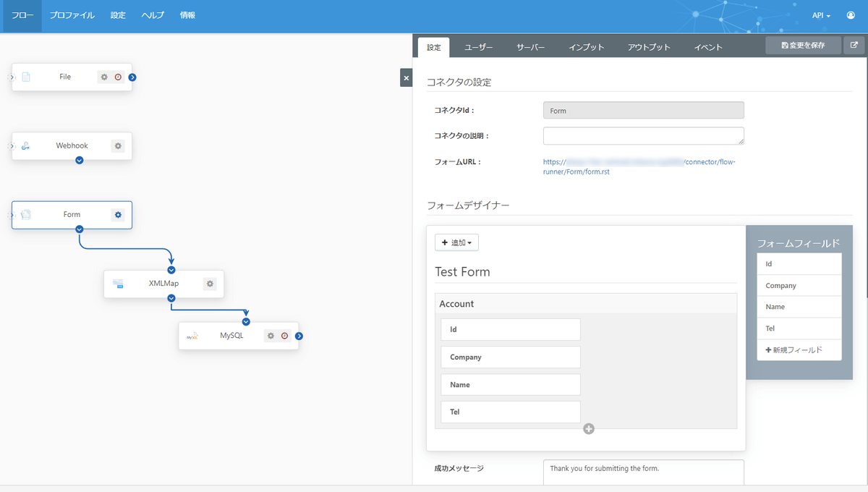This screenshot has width=868, height=492.
Task: Click the XMLMap connector bottom port
Action: click(171, 297)
